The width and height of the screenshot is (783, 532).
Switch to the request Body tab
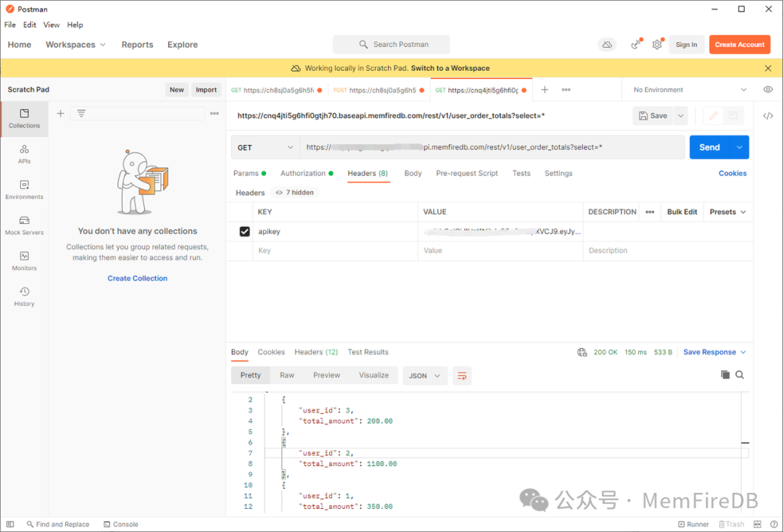(x=413, y=173)
